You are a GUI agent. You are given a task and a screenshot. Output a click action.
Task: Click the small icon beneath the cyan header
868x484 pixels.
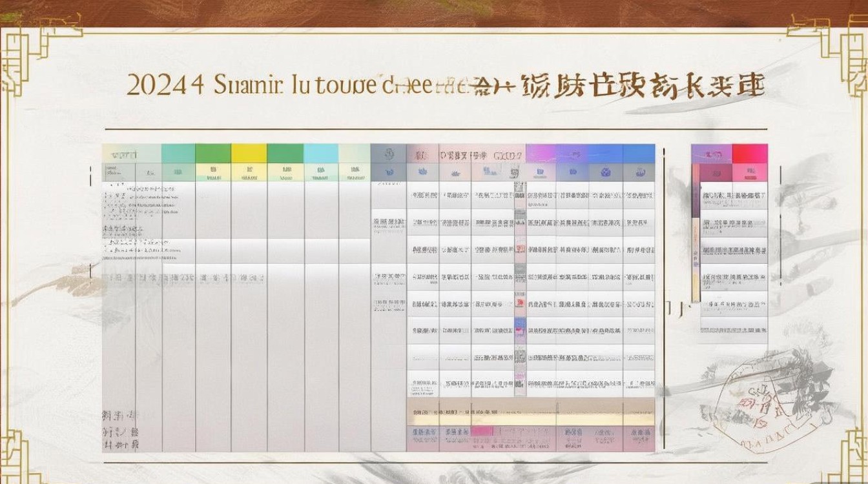pyautogui.click(x=320, y=172)
